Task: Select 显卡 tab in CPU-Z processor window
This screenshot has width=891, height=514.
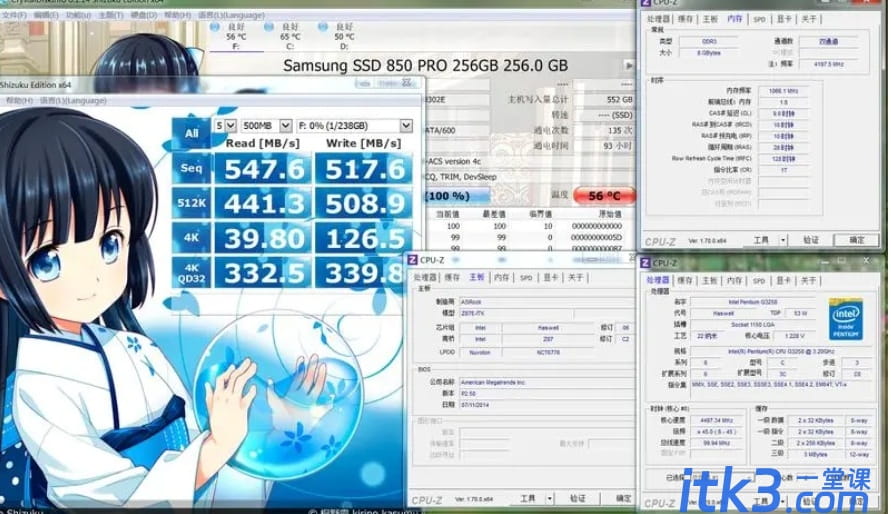Action: pos(784,281)
